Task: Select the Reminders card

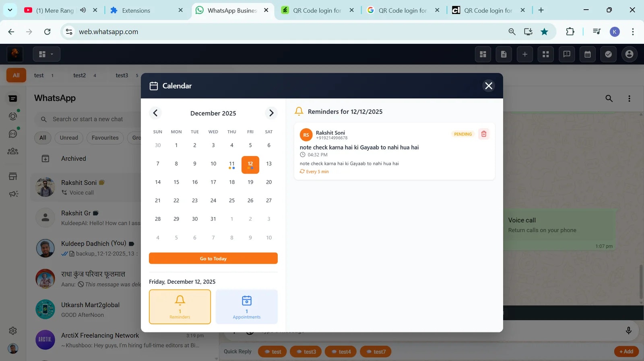Action: click(180, 307)
